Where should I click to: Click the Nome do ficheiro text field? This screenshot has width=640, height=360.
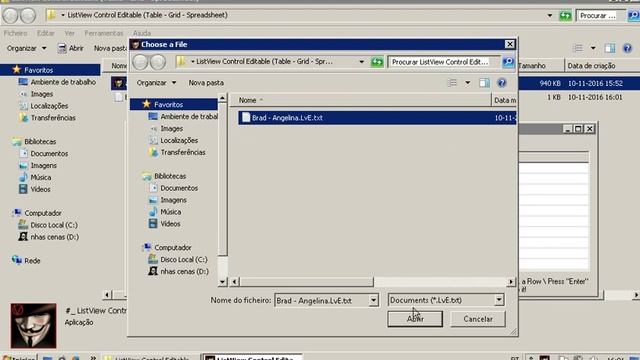coord(322,300)
